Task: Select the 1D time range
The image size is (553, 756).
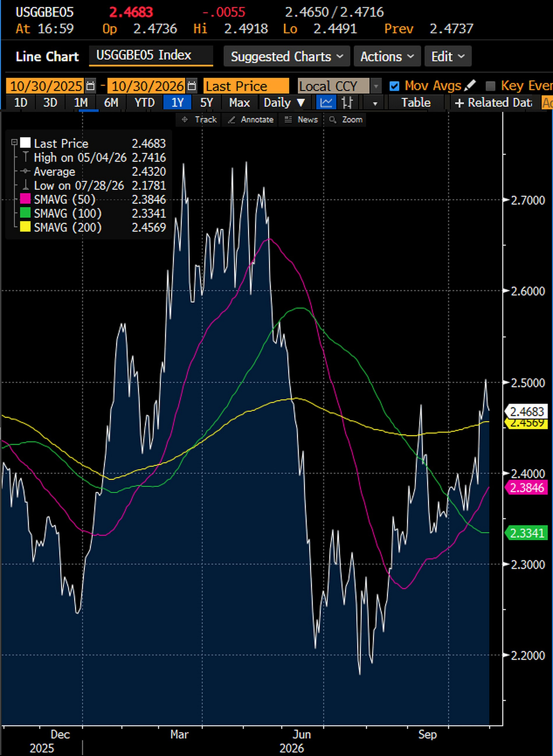Action: tap(21, 103)
